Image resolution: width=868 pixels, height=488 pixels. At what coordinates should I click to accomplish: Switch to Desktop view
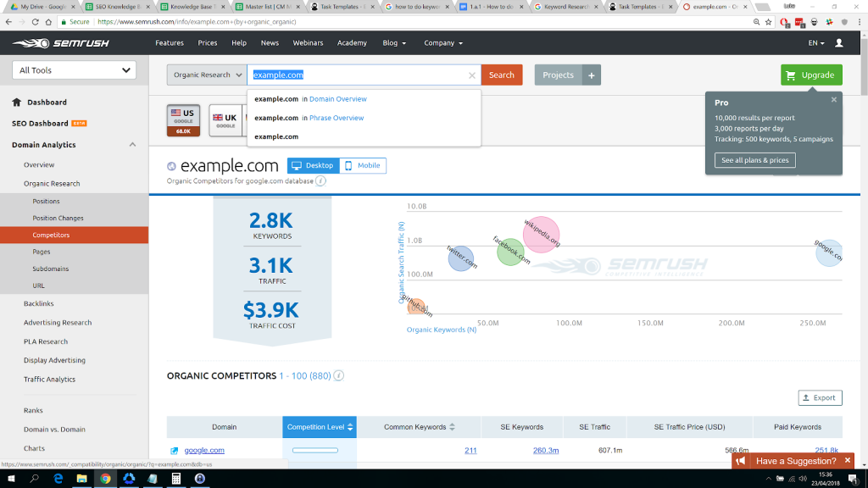[314, 165]
